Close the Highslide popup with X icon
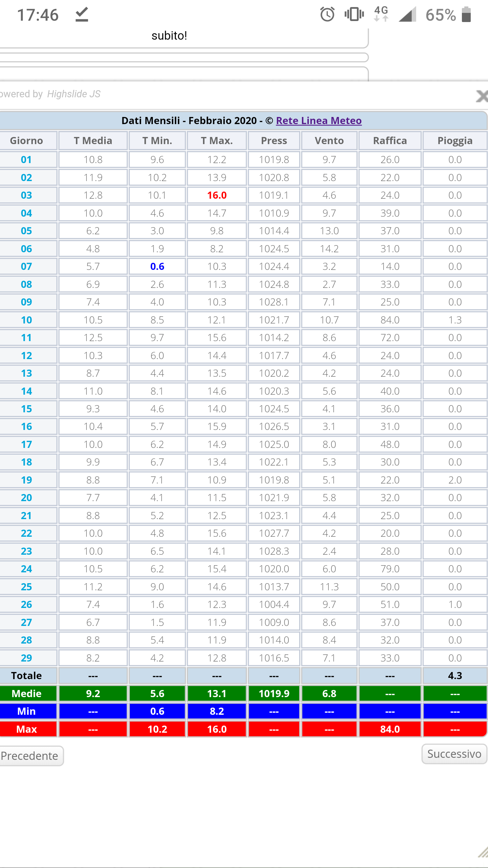Viewport: 488px width, 868px height. coord(482,96)
